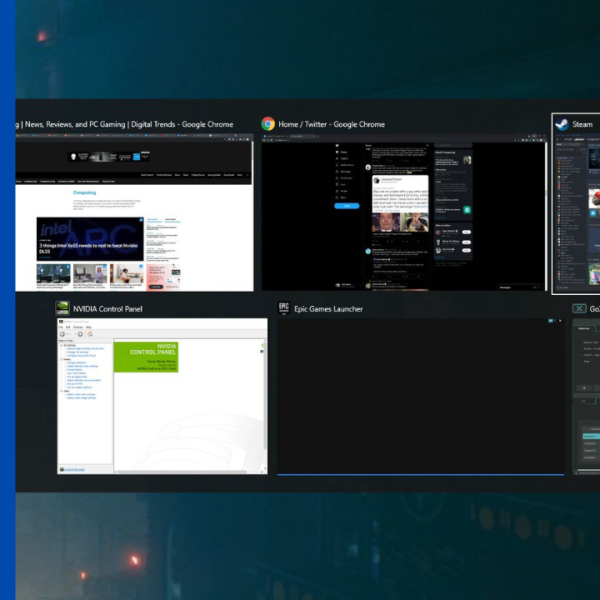Click the icon of the cut-off window at far right

click(x=579, y=309)
